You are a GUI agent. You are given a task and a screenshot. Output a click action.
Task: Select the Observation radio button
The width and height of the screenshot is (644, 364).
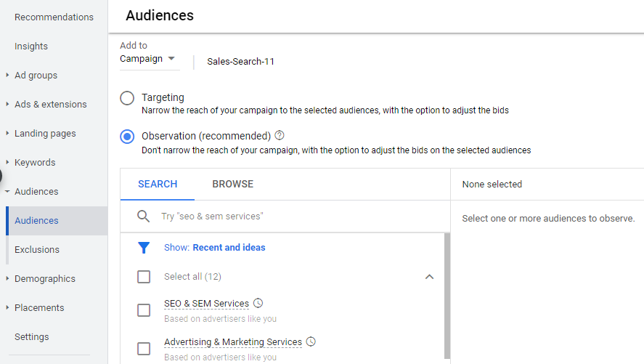pyautogui.click(x=127, y=137)
